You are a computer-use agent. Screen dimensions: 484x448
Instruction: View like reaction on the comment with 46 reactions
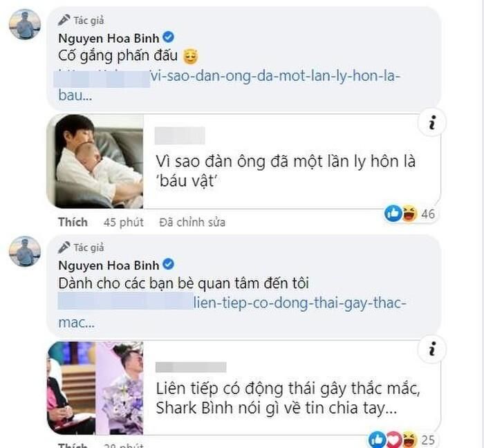click(x=393, y=213)
